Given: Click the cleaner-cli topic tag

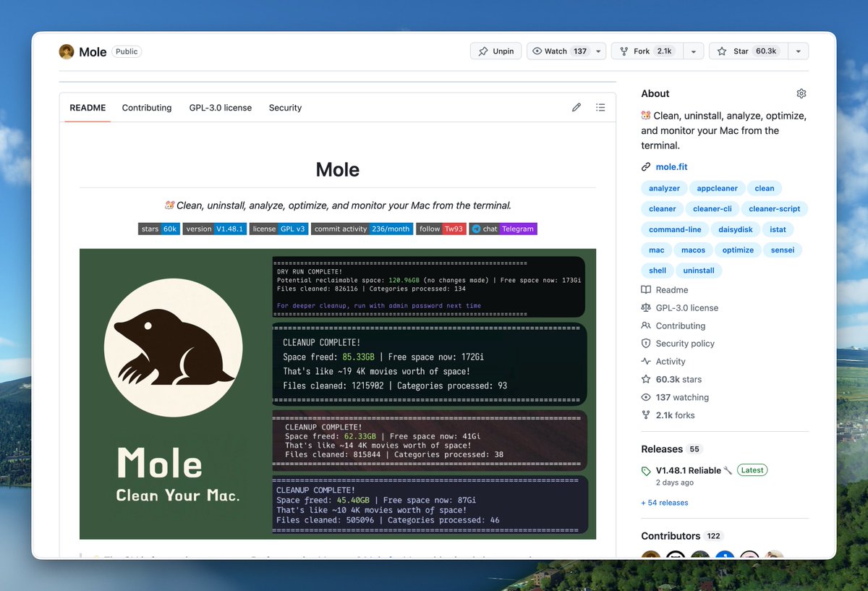Looking at the screenshot, I should pyautogui.click(x=712, y=208).
